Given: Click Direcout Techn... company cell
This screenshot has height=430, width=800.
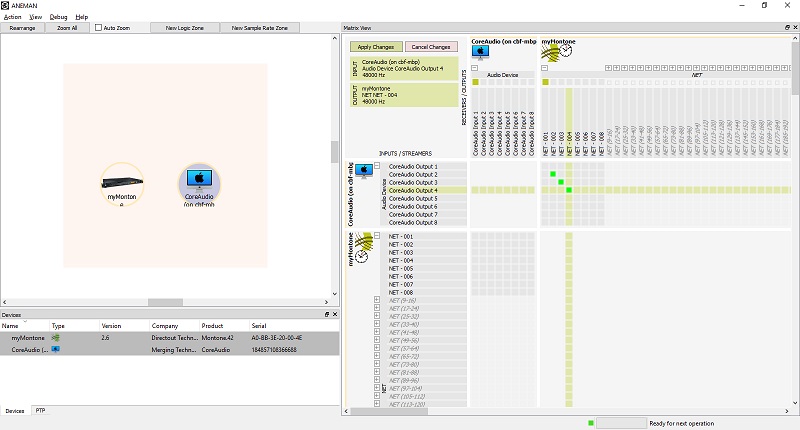Looking at the screenshot, I should [x=174, y=338].
